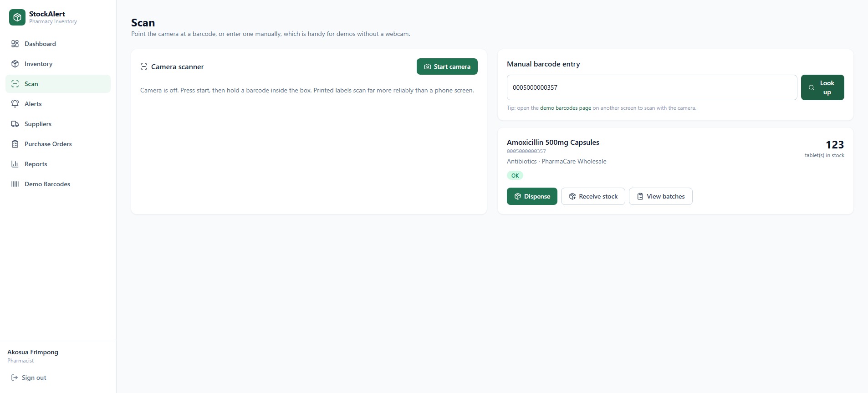Screen dimensions: 868x393
Task: Click the Dashboard grid icon
Action: [x=15, y=44]
